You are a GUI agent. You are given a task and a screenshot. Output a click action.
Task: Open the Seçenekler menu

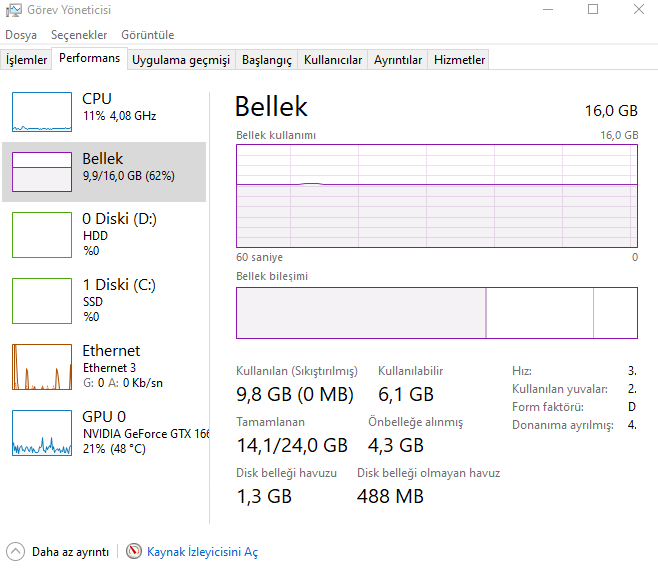click(79, 35)
